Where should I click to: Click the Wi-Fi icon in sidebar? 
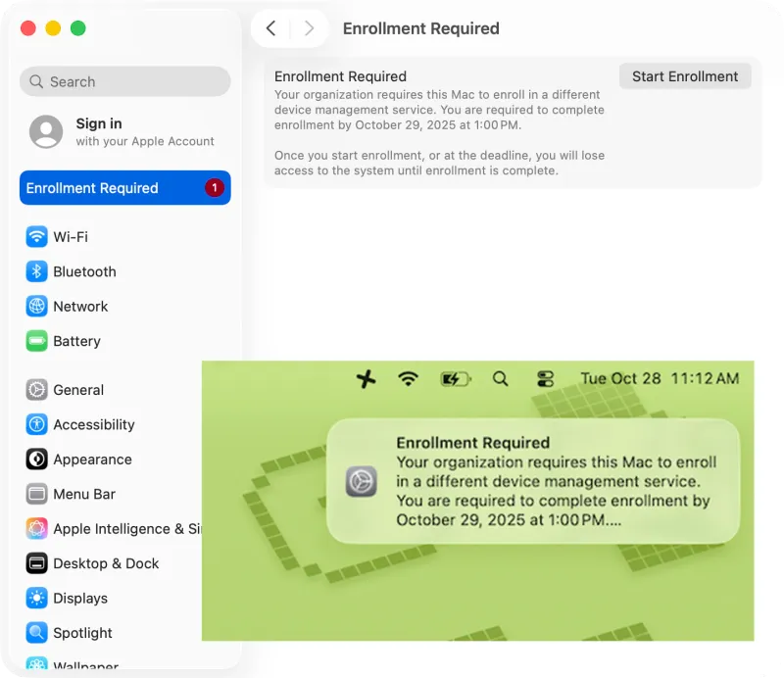click(x=36, y=237)
